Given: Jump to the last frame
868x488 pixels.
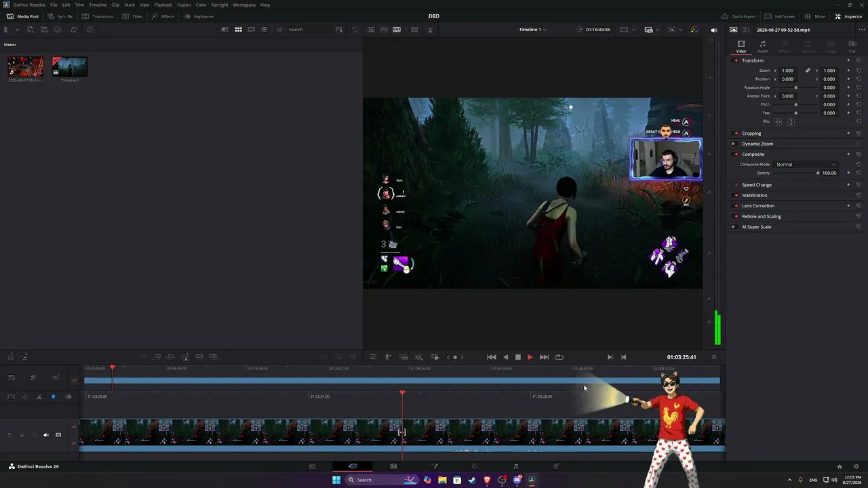Looking at the screenshot, I should [x=544, y=357].
